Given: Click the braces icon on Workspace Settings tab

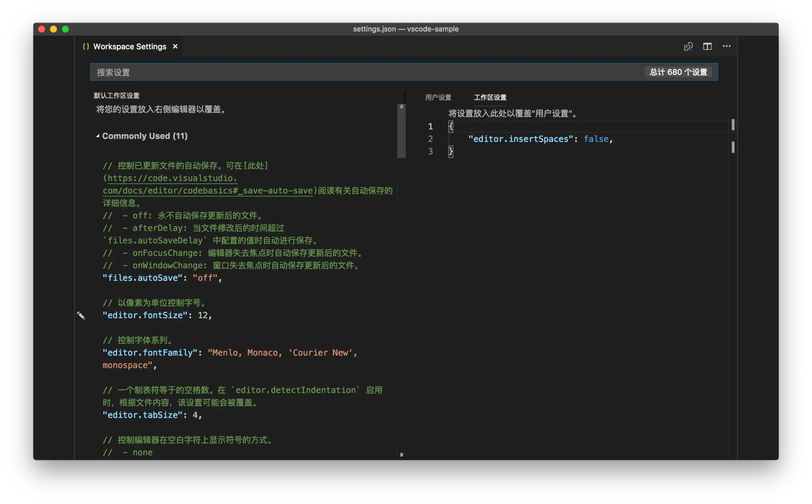Looking at the screenshot, I should point(86,47).
